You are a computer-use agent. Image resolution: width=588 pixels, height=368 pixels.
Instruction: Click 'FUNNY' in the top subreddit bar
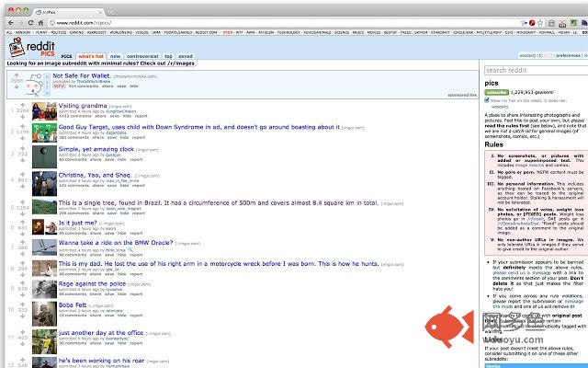tap(41, 33)
